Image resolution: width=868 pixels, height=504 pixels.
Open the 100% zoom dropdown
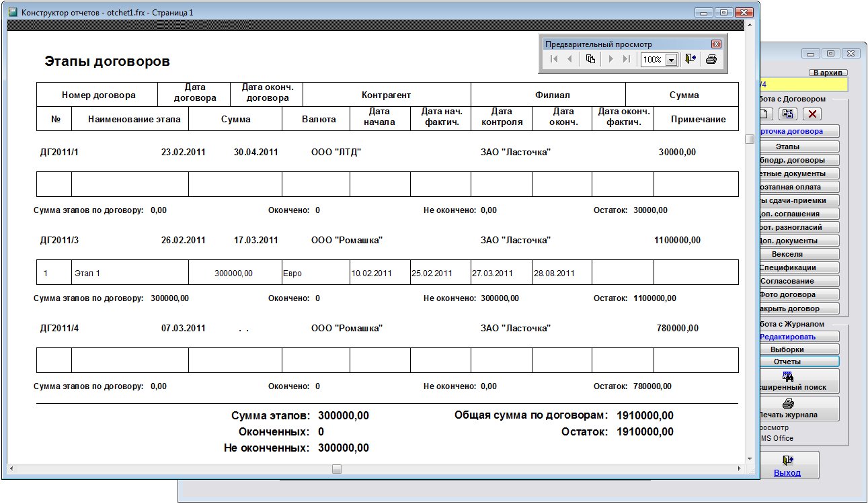[x=670, y=60]
